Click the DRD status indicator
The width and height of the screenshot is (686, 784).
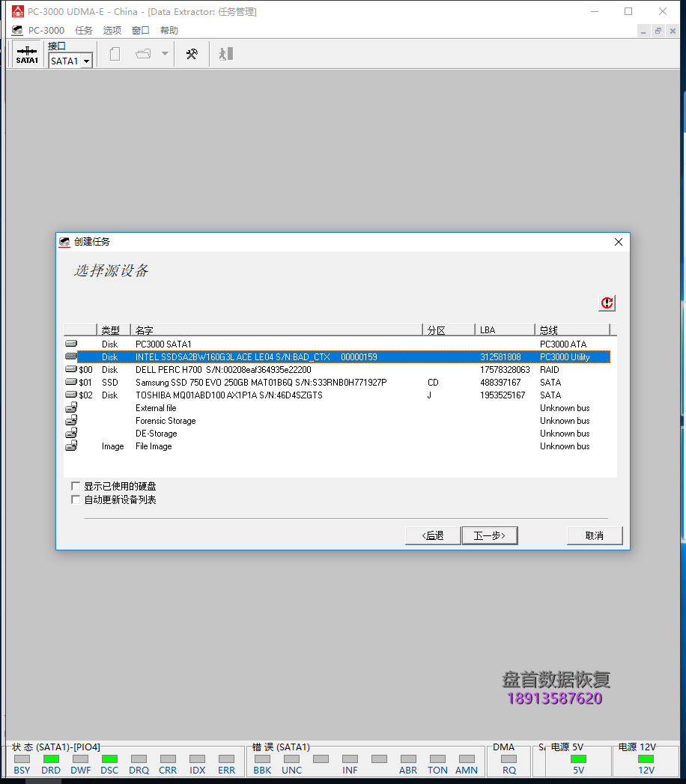(x=50, y=762)
